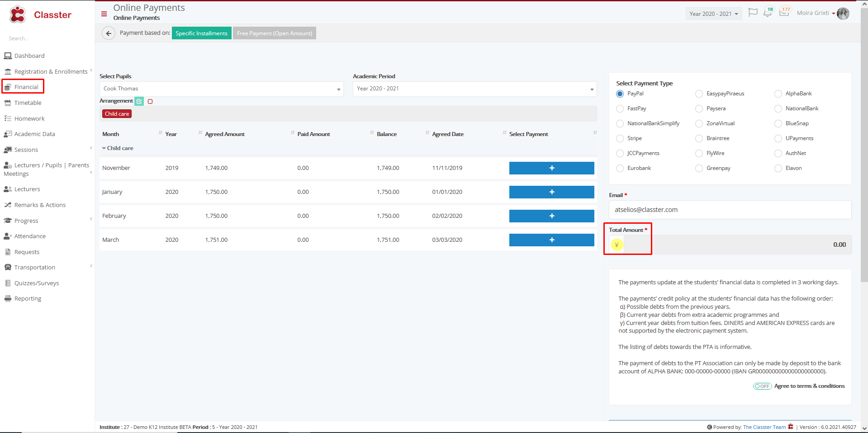
Task: Select the Eurobank radio button
Action: pos(620,168)
